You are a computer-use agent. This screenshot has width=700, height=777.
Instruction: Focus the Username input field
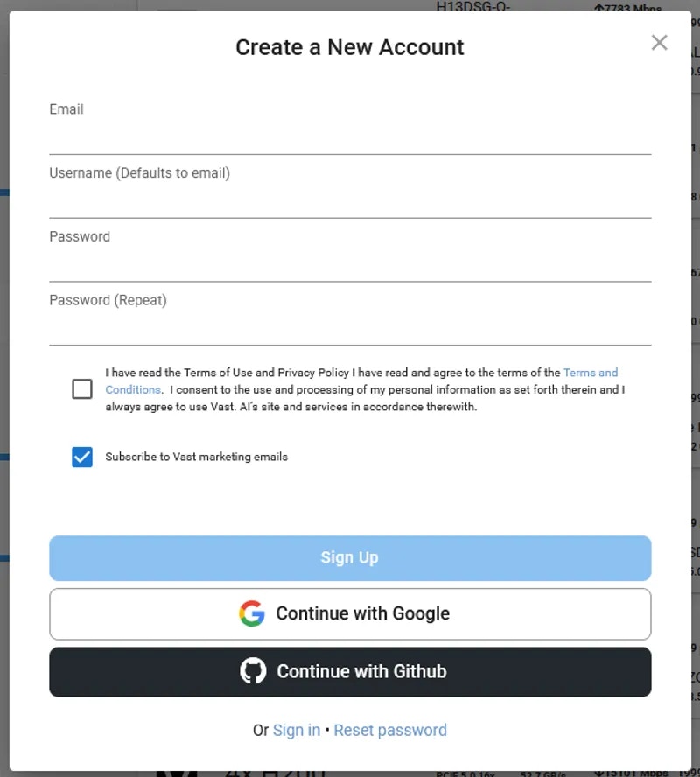click(x=350, y=200)
